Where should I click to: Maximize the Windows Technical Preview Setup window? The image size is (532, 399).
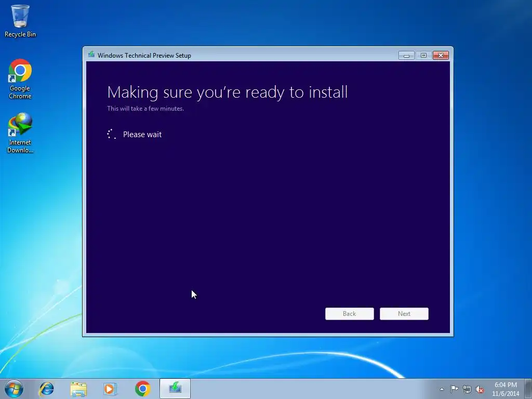tap(423, 55)
